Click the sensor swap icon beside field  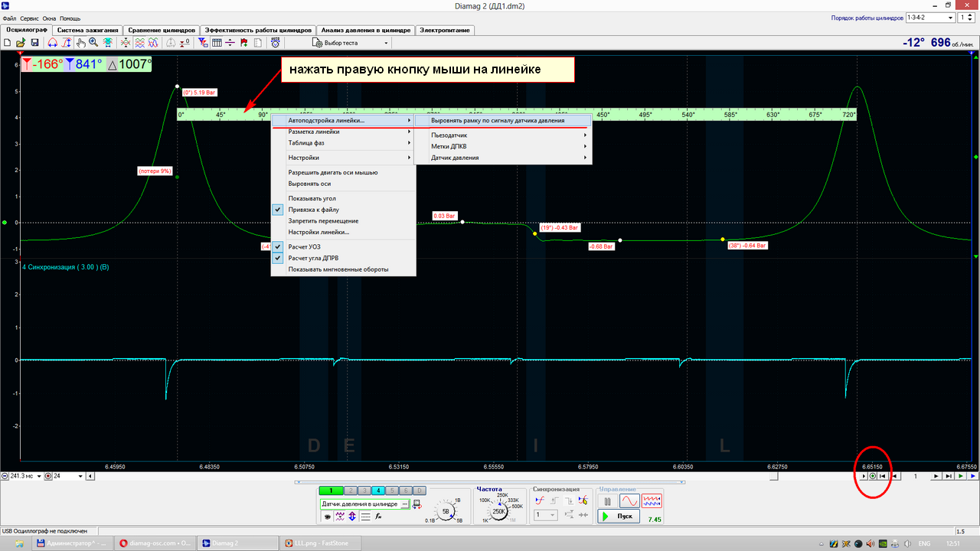click(x=417, y=504)
